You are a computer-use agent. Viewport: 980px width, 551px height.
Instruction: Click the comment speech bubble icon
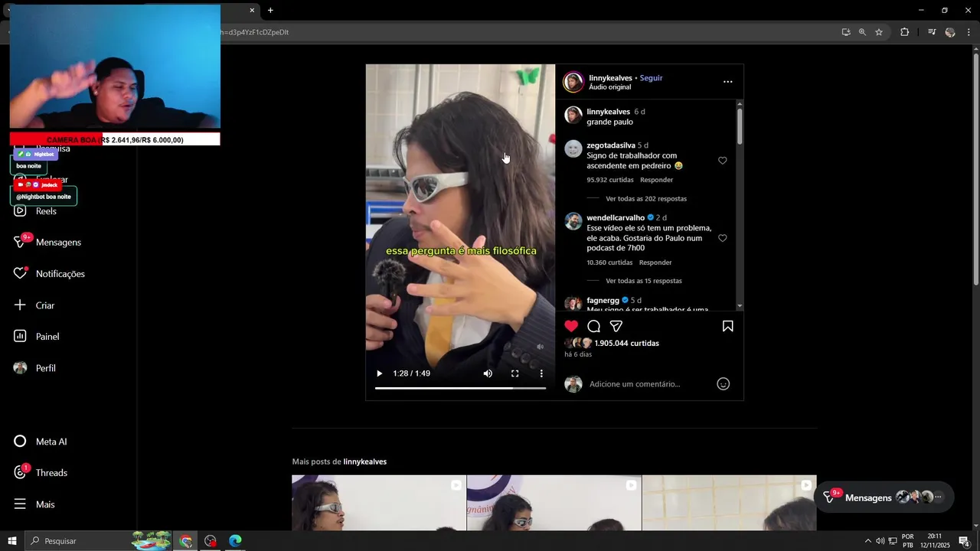tap(593, 326)
